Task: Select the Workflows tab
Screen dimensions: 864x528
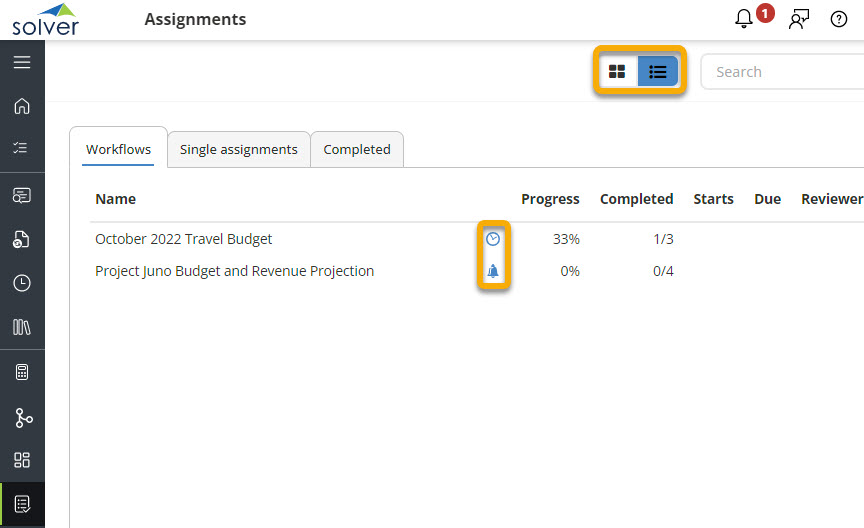Action: tap(118, 149)
